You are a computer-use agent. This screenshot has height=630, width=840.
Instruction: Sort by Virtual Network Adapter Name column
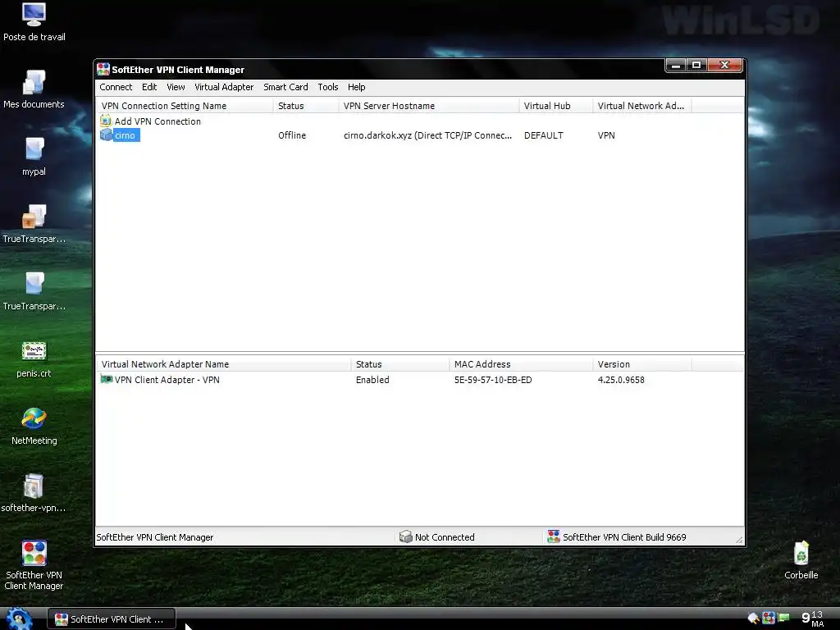click(223, 363)
